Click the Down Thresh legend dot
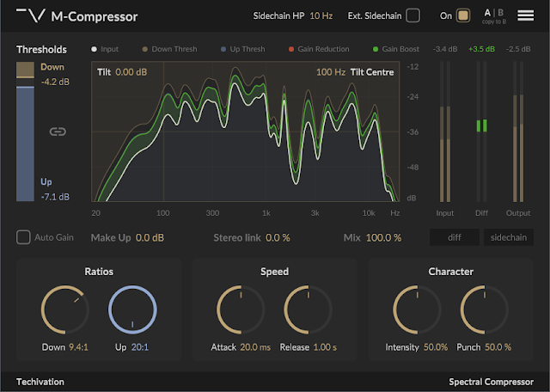Viewport: 550px width, 392px height. click(145, 49)
